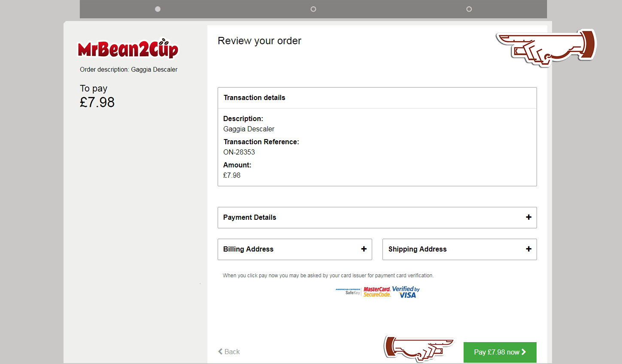Screen dimensions: 622x364
Task: Click the MasterCard SecureCode logo
Action: point(377,291)
